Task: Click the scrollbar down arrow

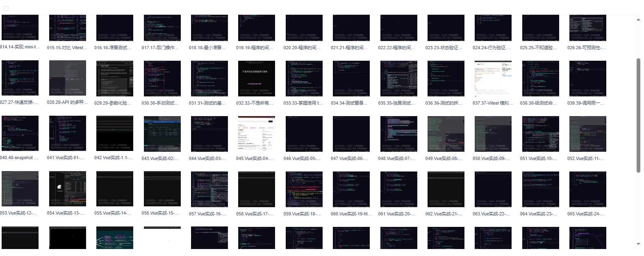Action: (x=638, y=244)
